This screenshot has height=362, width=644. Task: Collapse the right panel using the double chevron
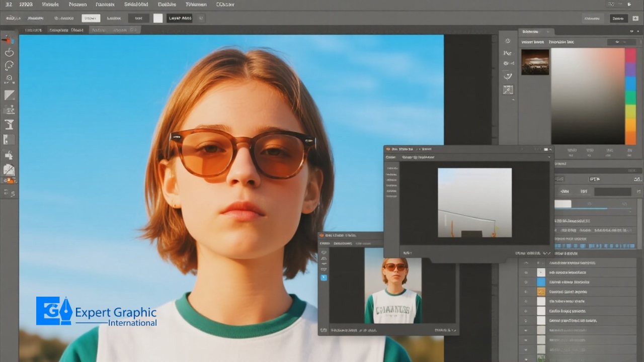point(632,31)
